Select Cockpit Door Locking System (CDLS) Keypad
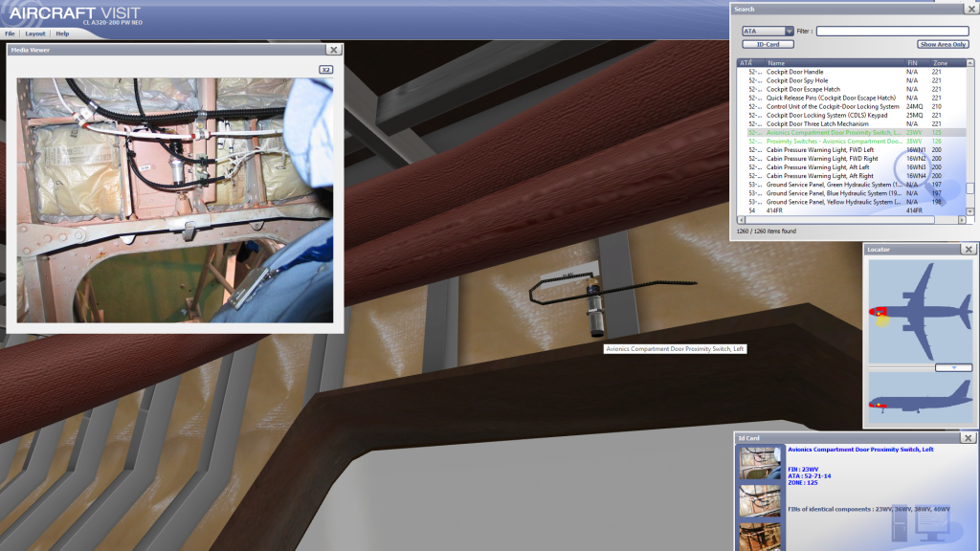 click(x=851, y=116)
